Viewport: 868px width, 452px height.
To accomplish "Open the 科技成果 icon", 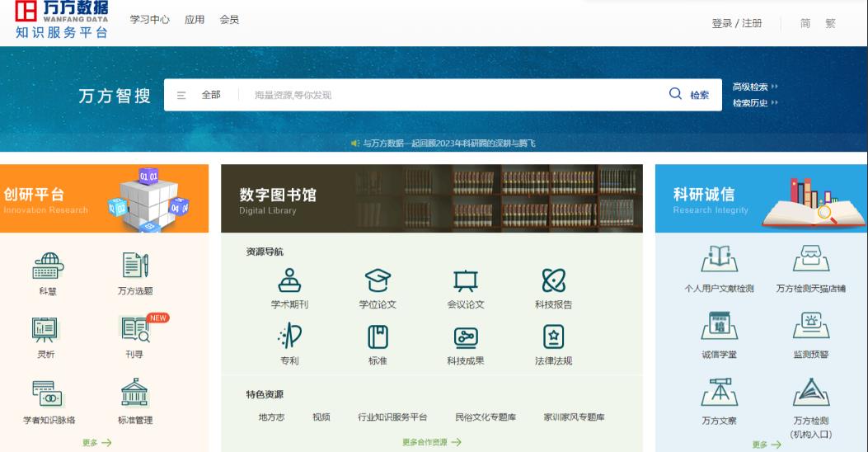I will [466, 337].
